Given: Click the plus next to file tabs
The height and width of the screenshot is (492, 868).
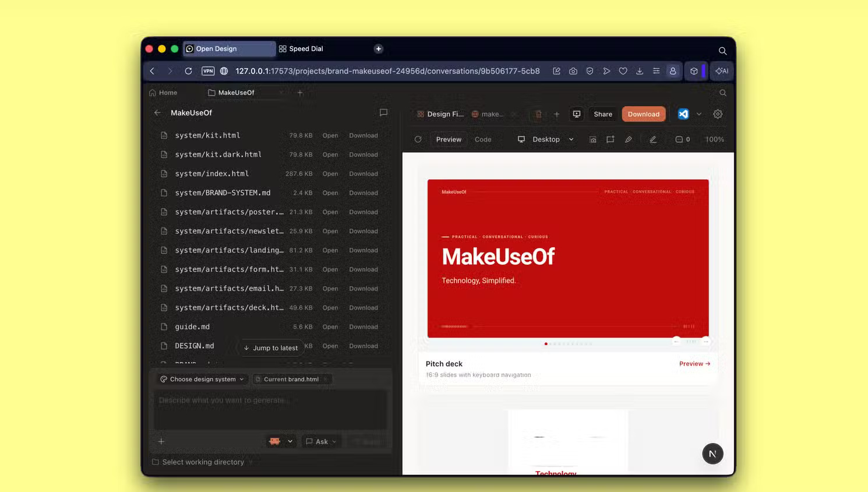Looking at the screenshot, I should coord(556,114).
